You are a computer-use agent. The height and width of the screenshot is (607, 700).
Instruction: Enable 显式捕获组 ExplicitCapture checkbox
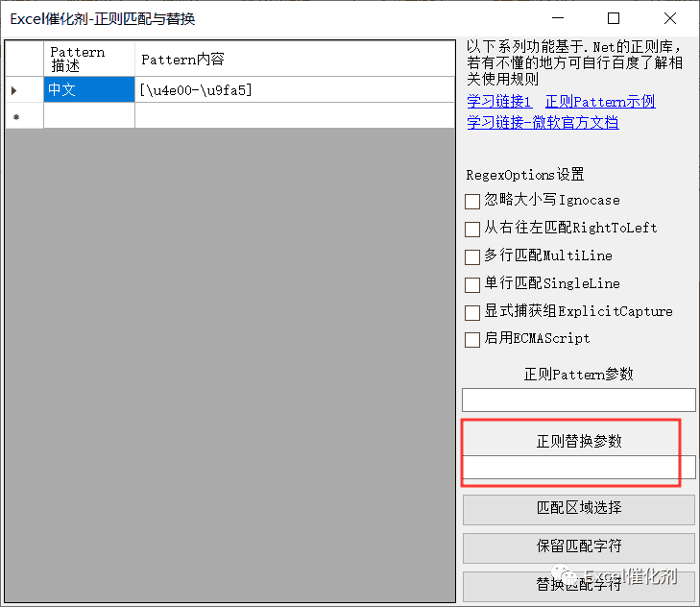(x=471, y=312)
